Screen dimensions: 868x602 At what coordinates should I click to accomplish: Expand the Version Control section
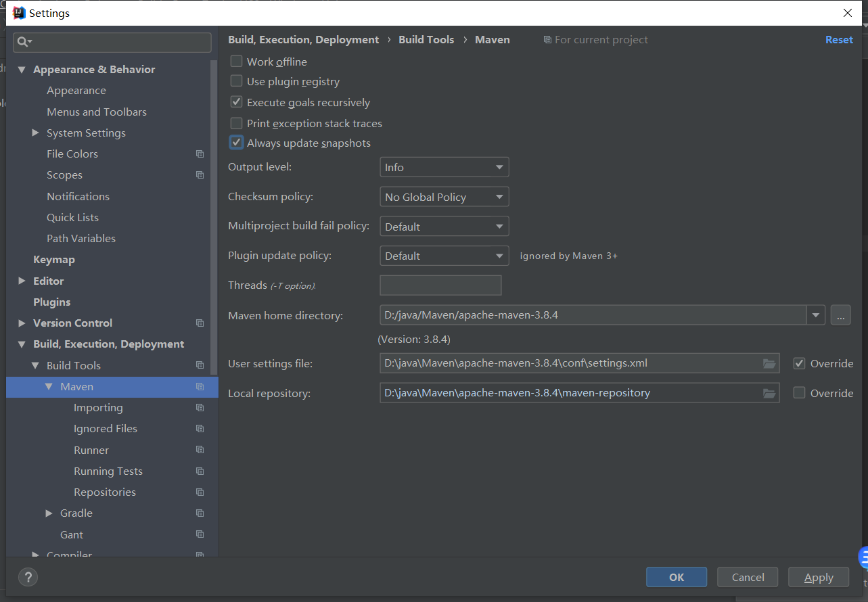point(22,323)
